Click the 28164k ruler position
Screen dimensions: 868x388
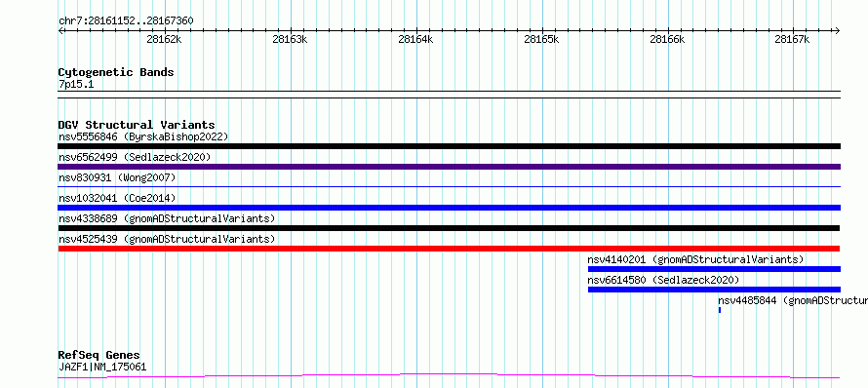coord(415,39)
